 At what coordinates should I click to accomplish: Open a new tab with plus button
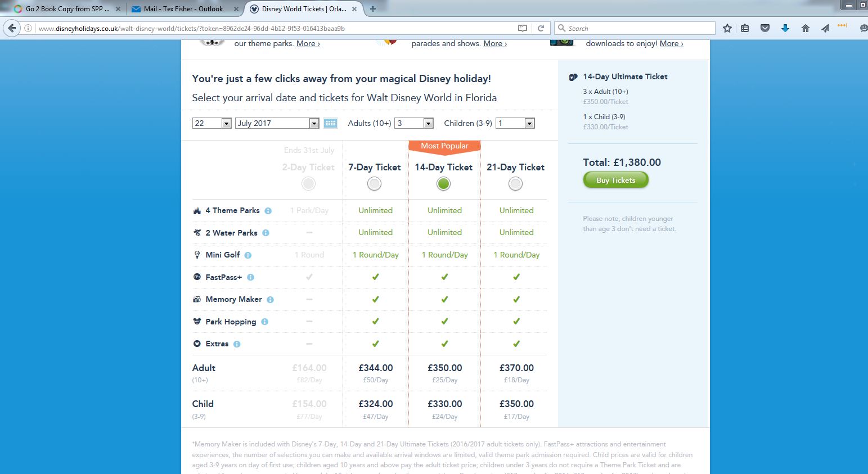click(x=373, y=8)
